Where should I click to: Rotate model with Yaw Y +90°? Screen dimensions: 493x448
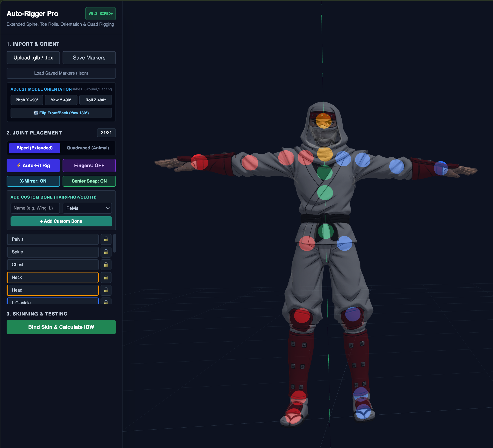[61, 100]
